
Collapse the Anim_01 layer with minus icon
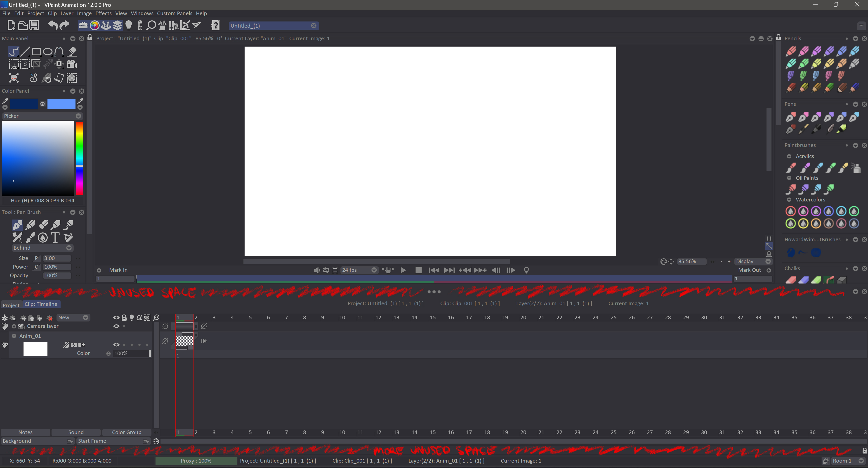[14, 336]
